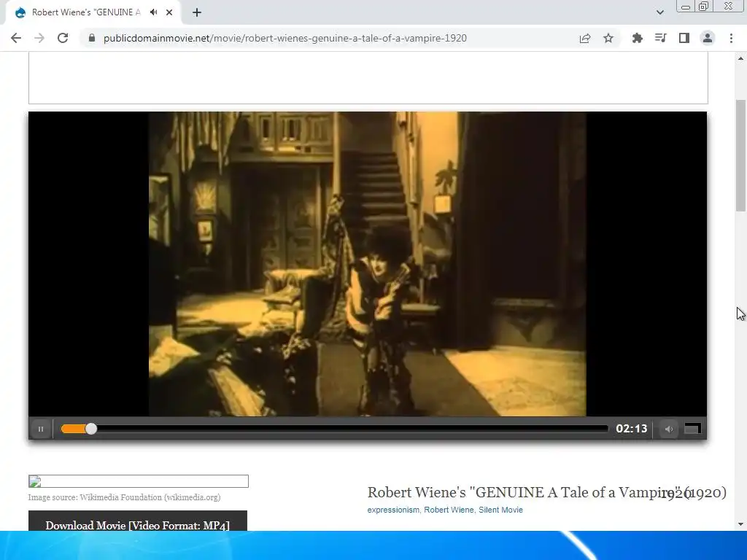Reload the page
This screenshot has height=560, width=747.
click(x=63, y=38)
